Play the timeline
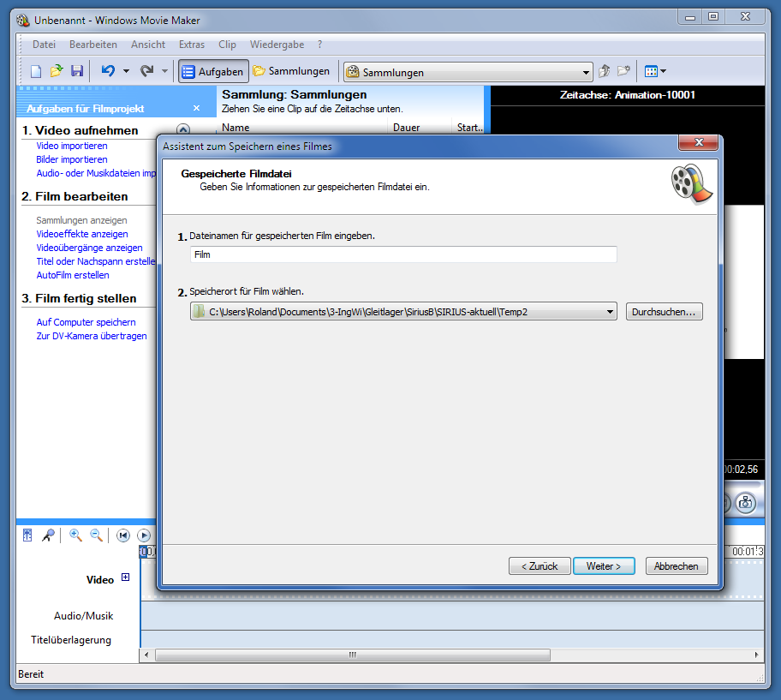Screen dimensions: 781x700 (144, 535)
